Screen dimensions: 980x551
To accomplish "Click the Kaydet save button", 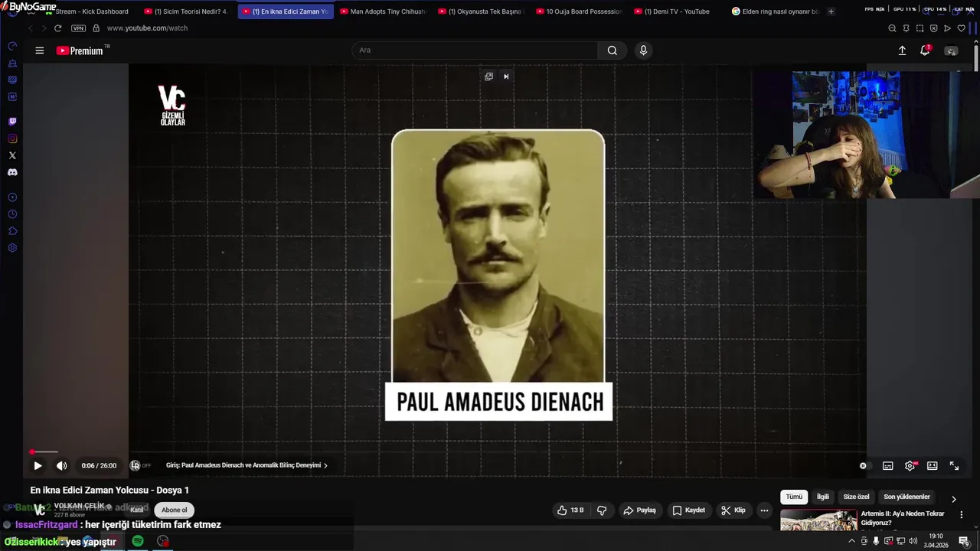I will (688, 510).
